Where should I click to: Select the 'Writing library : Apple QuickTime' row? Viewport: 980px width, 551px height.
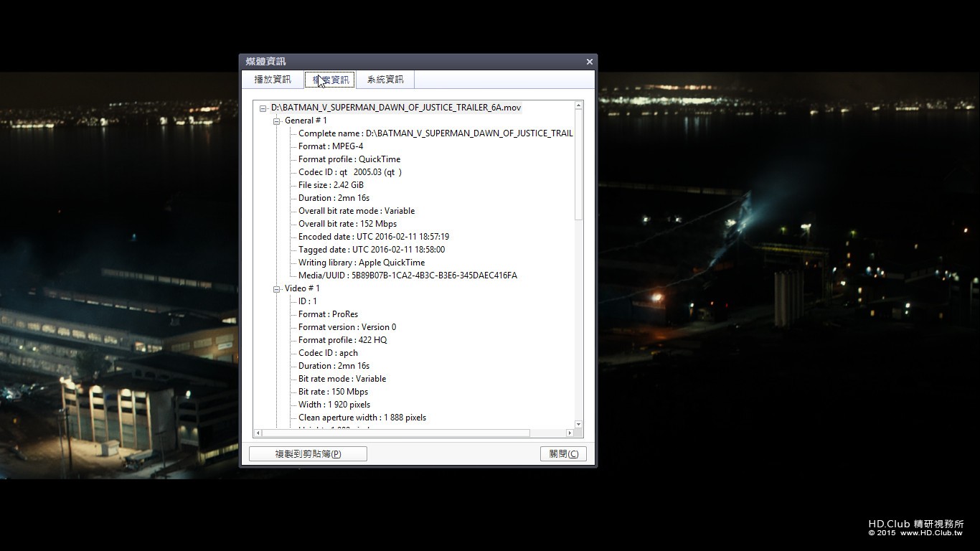pos(362,263)
